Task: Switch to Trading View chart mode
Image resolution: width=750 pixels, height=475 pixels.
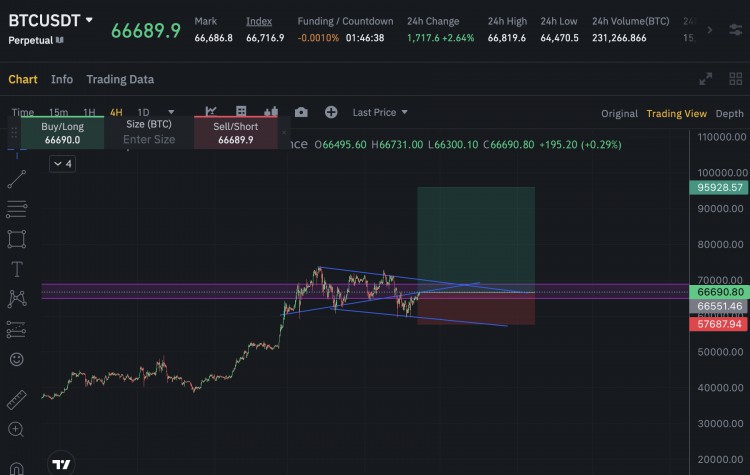Action: tap(676, 113)
